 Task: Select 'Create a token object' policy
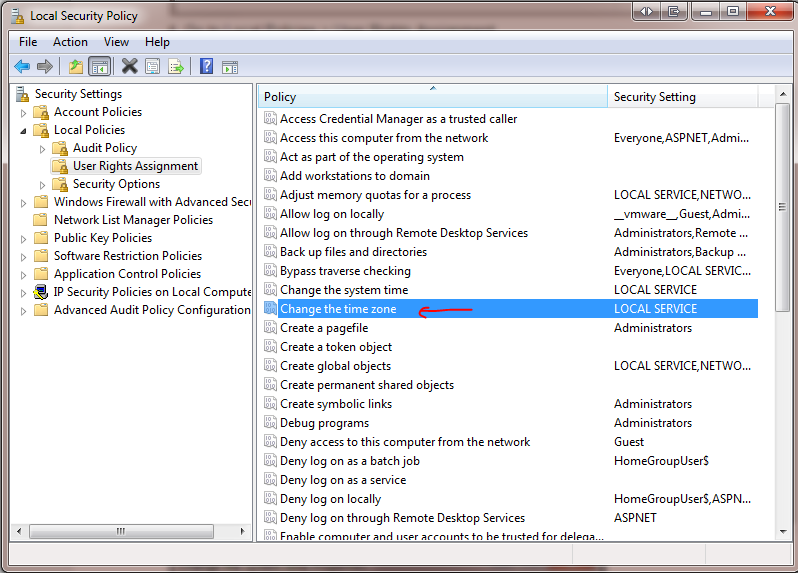point(336,347)
